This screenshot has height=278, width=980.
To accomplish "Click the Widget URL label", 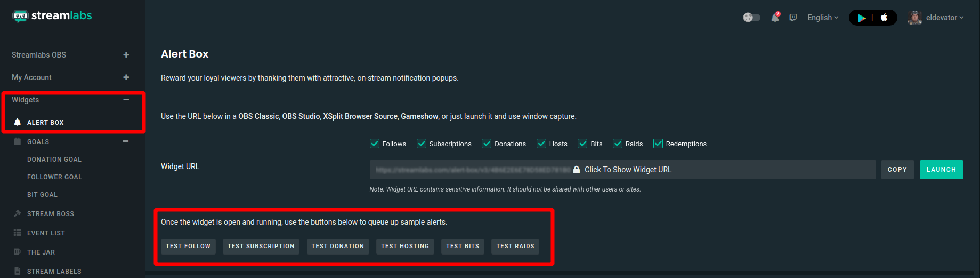I will (x=180, y=166).
